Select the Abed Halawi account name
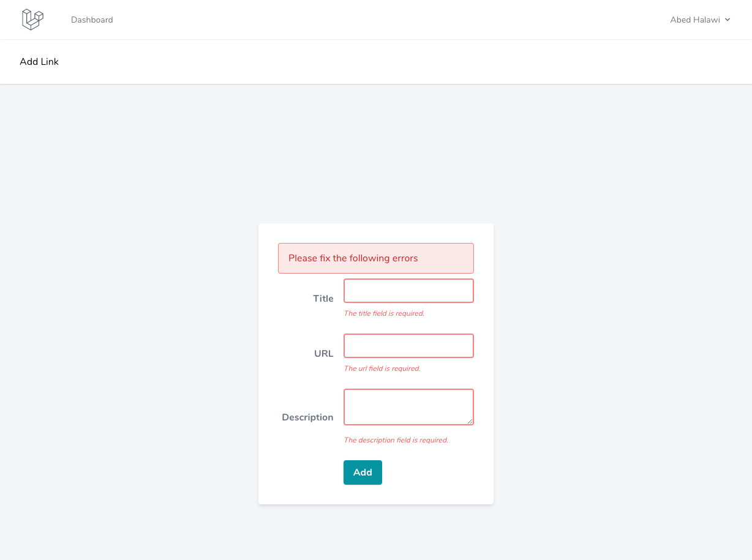The image size is (752, 560). (x=694, y=20)
